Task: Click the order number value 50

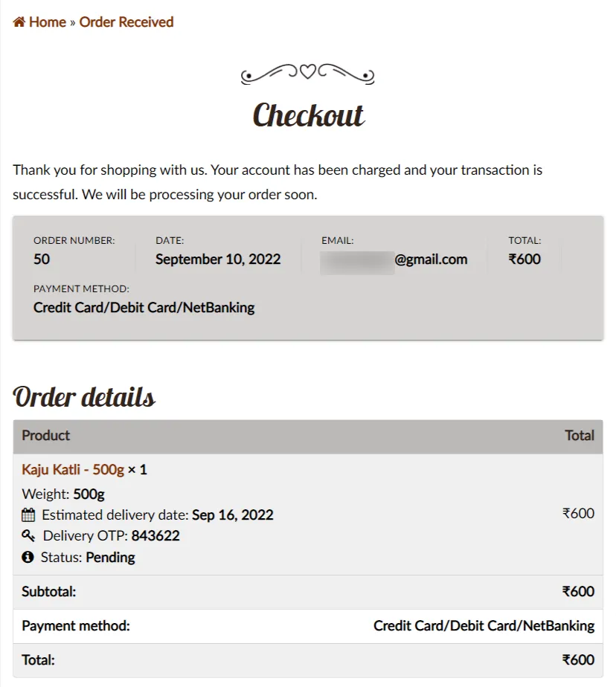Action: click(42, 259)
